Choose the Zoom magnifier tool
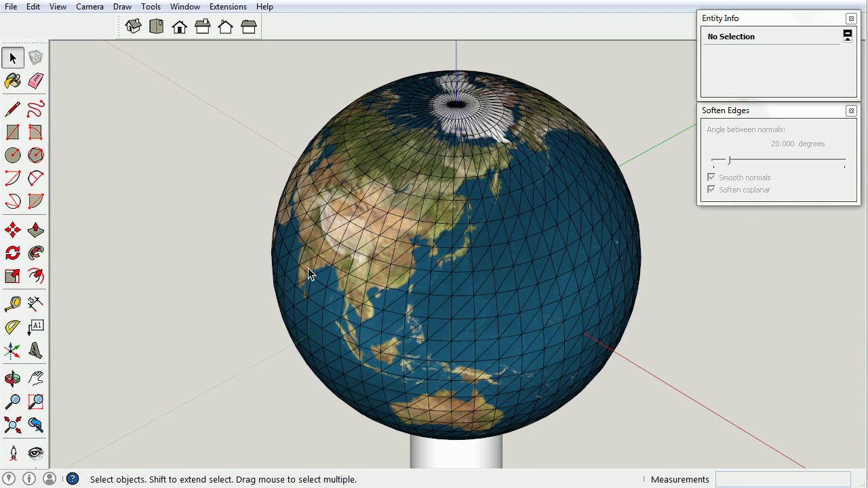868x488 pixels. click(x=12, y=402)
